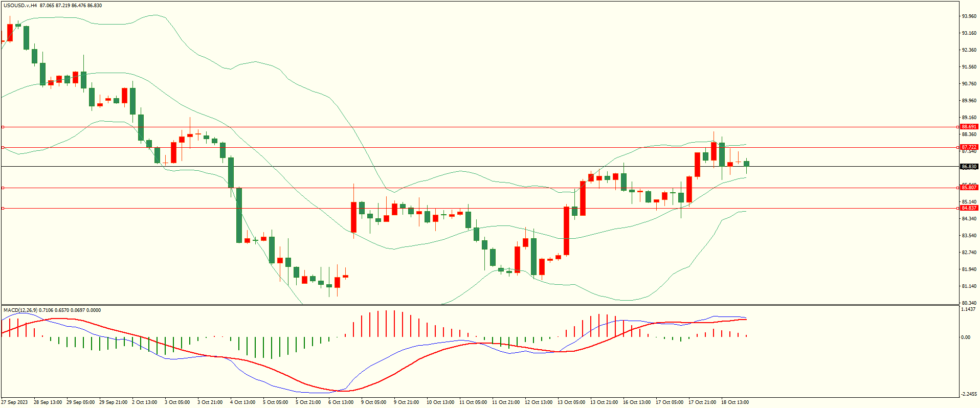
Task: Click the 16 Oct 13:00 time label
Action: tap(637, 402)
